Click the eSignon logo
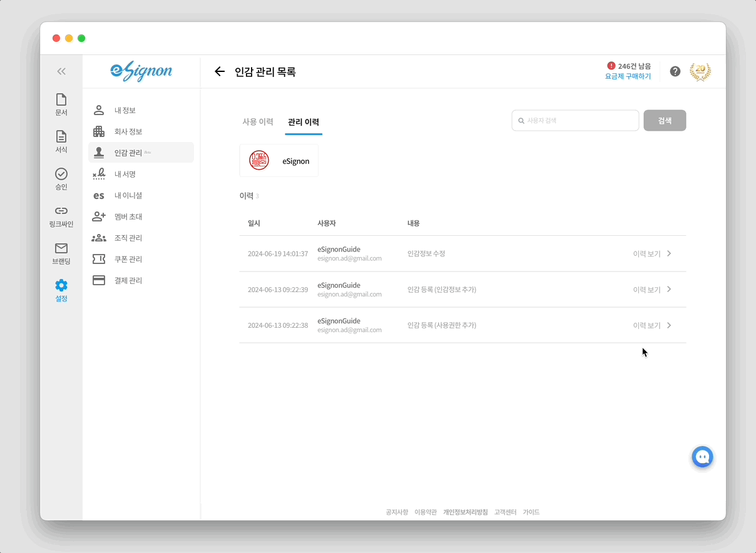Viewport: 756px width, 553px height. click(141, 72)
